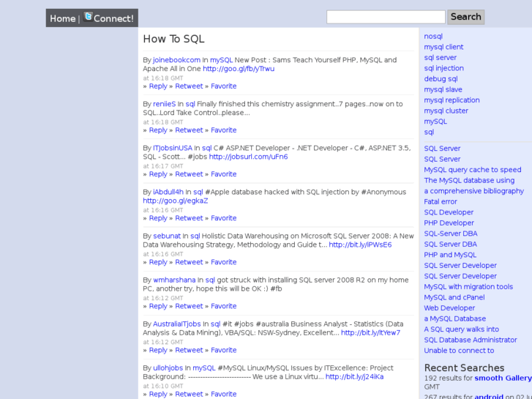Screen dimensions: 532x399
Task: Open sebunat user profile
Action: point(167,236)
